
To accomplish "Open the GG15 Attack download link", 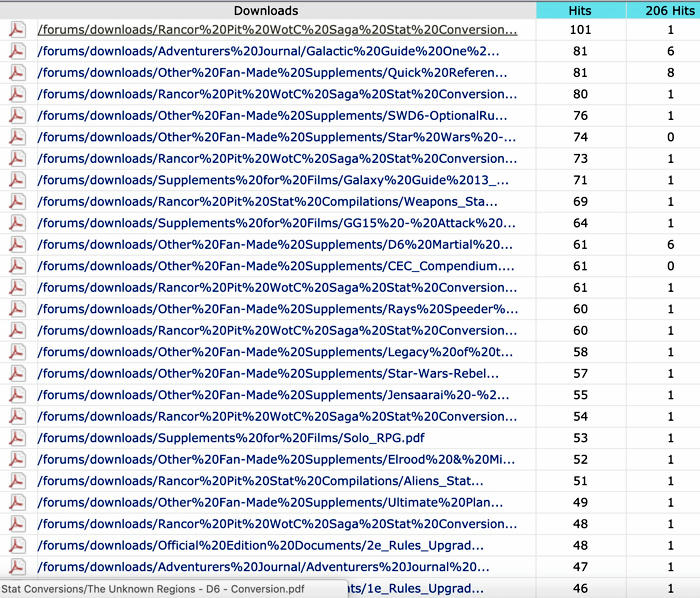I will tap(277, 223).
